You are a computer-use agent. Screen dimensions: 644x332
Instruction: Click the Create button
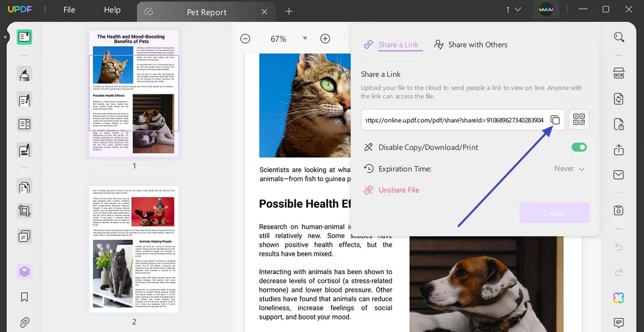coord(554,213)
